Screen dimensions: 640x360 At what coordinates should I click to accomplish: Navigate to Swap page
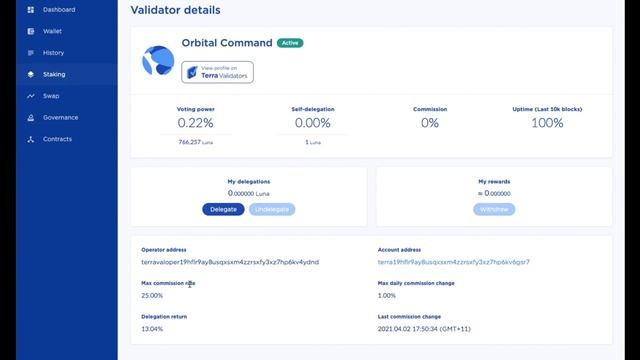point(51,96)
